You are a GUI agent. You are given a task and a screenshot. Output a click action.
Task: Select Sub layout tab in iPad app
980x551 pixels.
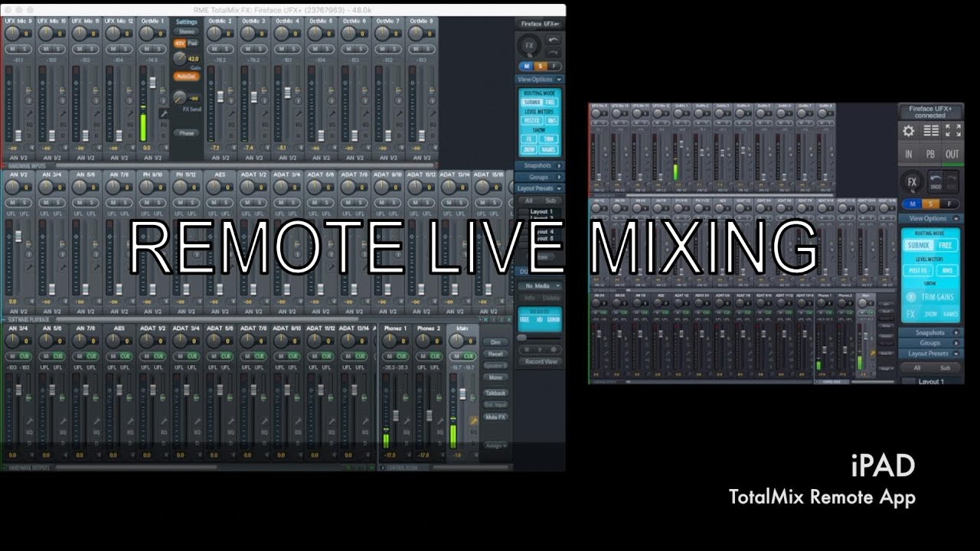(945, 368)
